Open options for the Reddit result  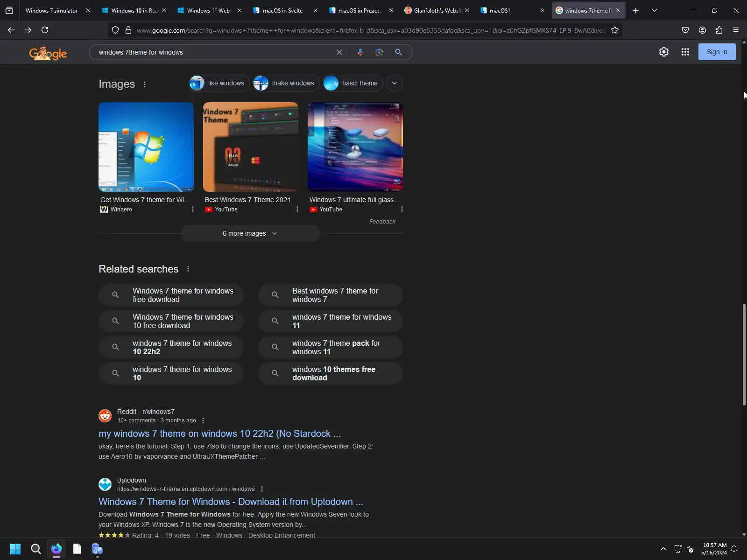click(x=203, y=420)
